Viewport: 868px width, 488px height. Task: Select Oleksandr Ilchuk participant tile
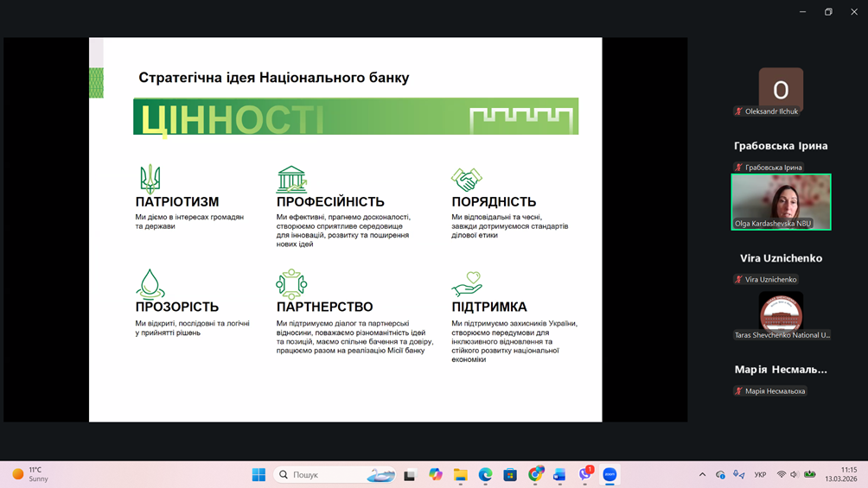[781, 92]
